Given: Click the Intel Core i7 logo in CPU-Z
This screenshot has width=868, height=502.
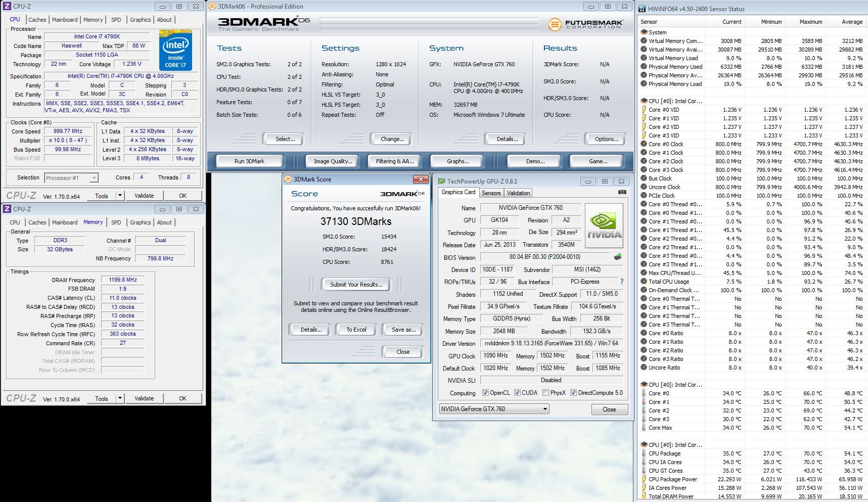Looking at the screenshot, I should (x=175, y=50).
